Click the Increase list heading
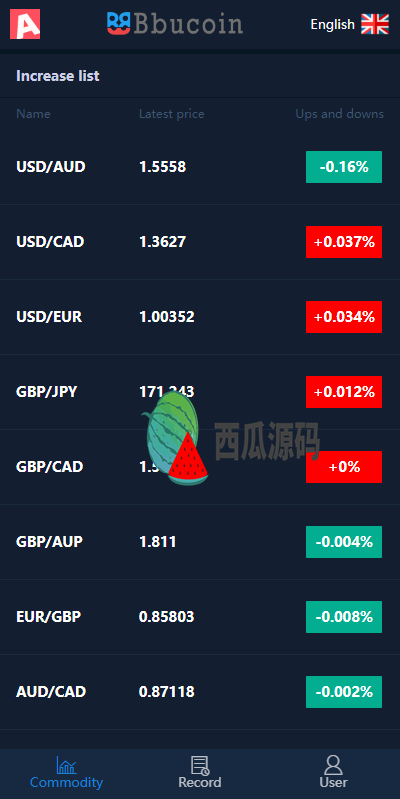The width and height of the screenshot is (400, 799). tap(58, 76)
